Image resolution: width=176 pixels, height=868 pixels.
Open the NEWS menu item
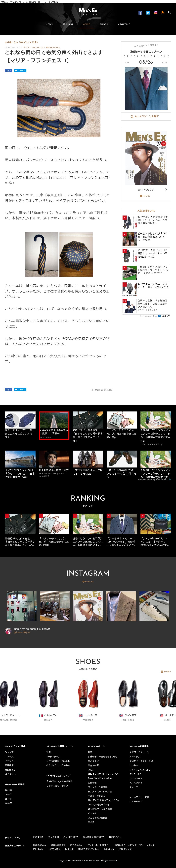(49, 24)
